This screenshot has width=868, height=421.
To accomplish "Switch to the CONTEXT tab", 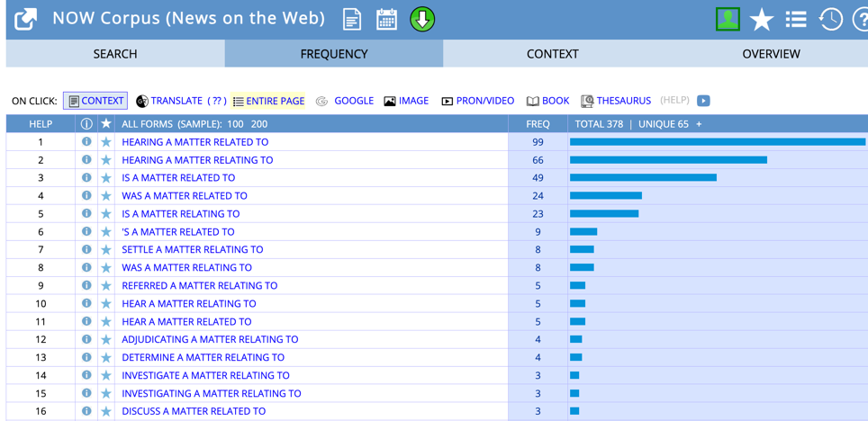I will pyautogui.click(x=553, y=54).
